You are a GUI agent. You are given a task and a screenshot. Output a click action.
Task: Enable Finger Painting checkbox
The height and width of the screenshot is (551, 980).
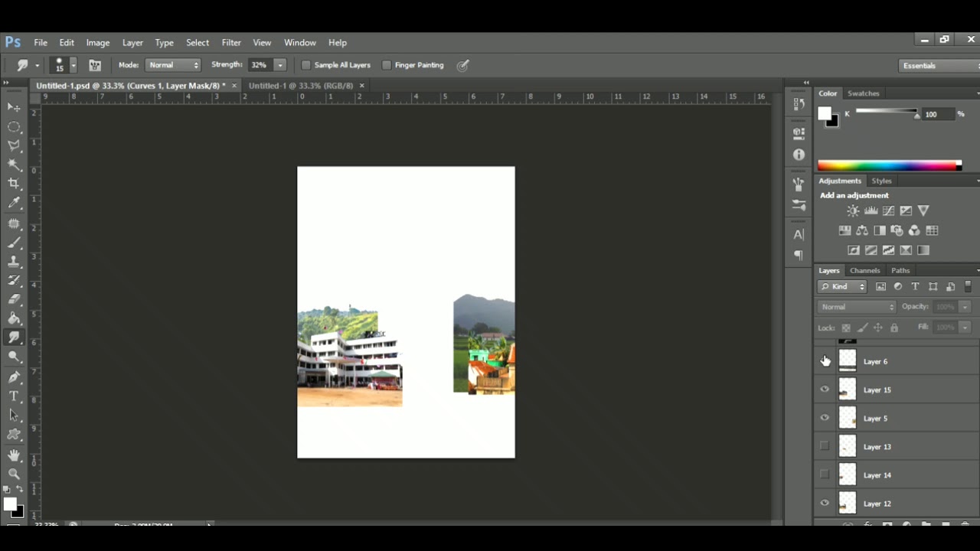pyautogui.click(x=387, y=65)
